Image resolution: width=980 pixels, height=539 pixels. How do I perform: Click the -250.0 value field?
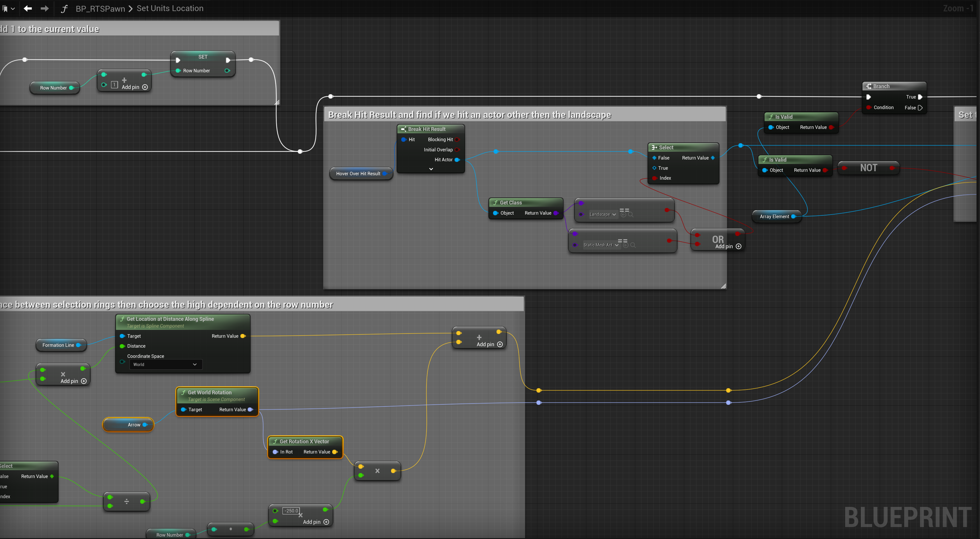291,511
